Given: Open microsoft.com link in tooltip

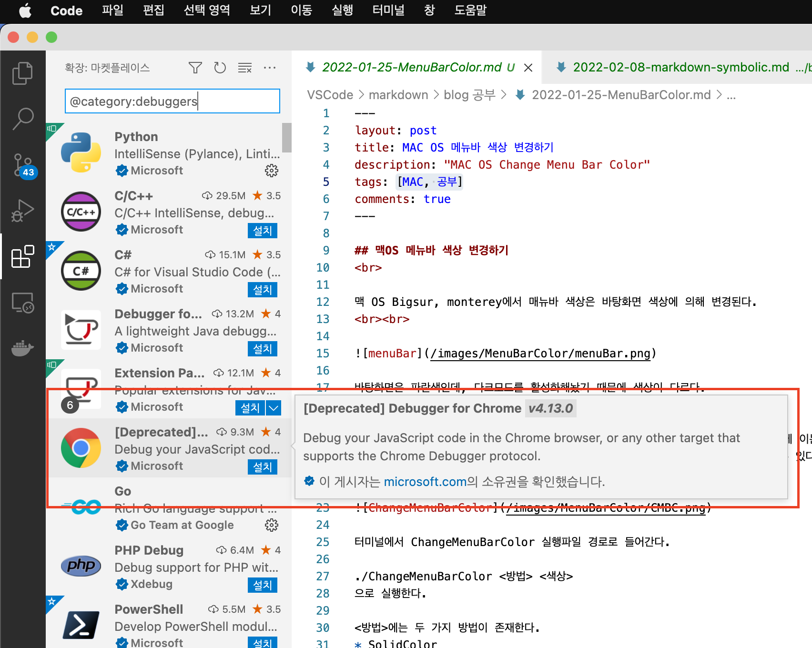Looking at the screenshot, I should pos(425,482).
